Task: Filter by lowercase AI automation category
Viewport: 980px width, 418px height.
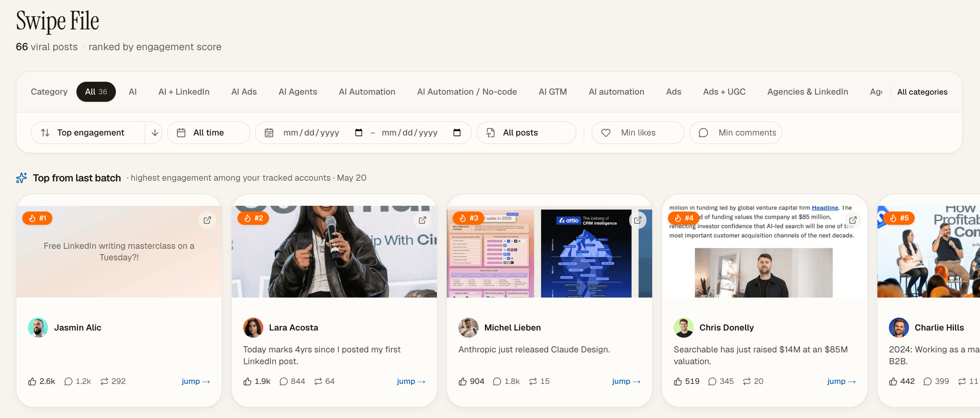Action: (616, 92)
